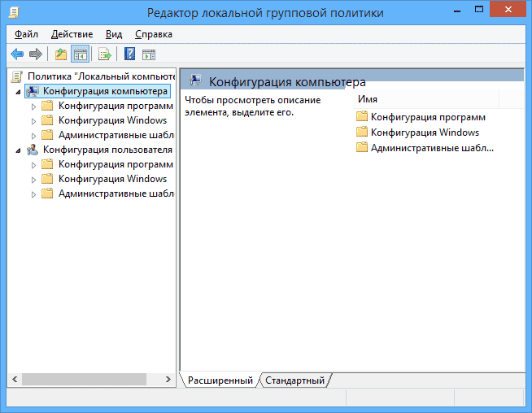The width and height of the screenshot is (532, 413).
Task: Click the Export List toolbar icon
Action: [x=104, y=54]
